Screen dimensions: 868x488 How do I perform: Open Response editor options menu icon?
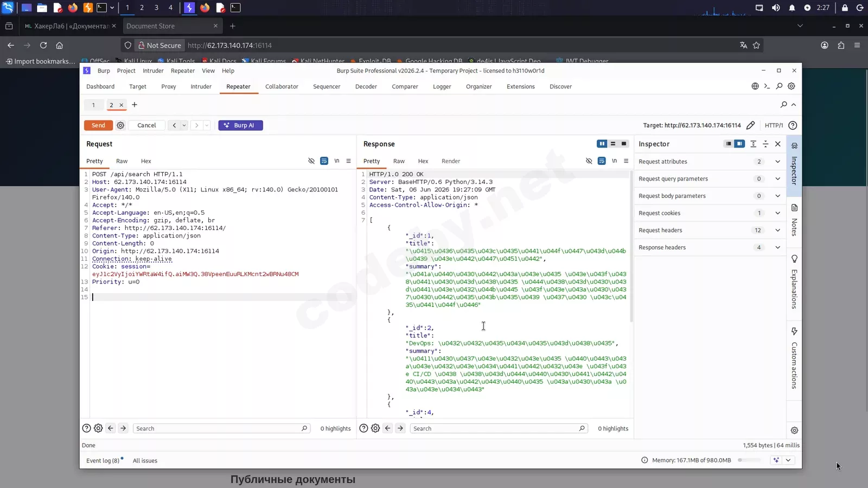626,161
